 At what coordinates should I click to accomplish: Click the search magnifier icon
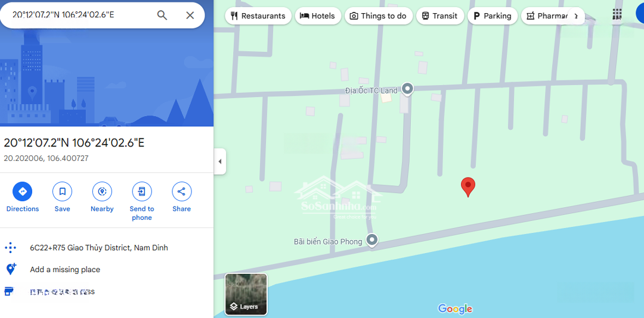162,15
